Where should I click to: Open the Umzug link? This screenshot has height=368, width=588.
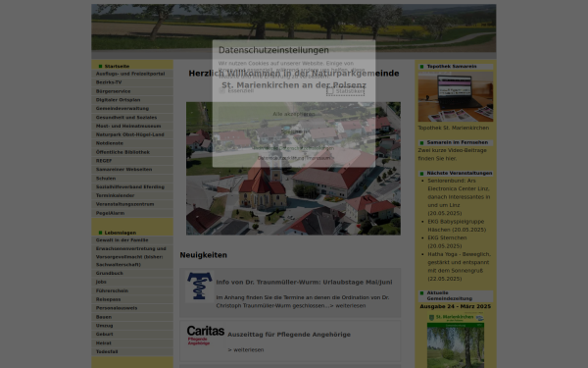point(132,326)
